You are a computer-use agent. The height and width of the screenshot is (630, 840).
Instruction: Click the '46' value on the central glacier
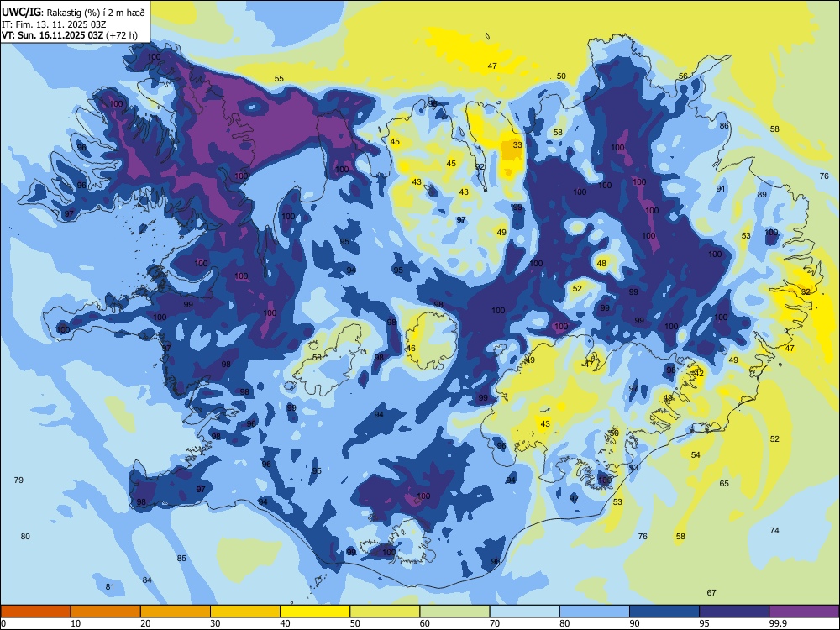411,349
